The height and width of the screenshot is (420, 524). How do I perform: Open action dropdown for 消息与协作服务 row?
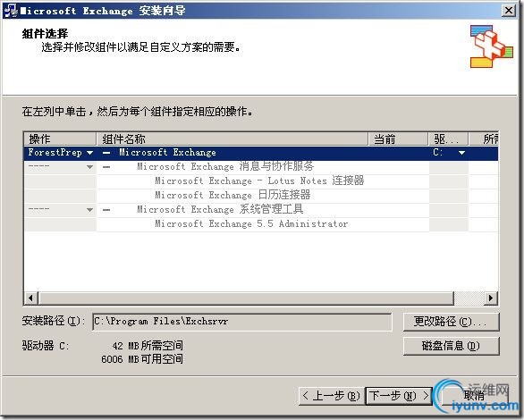click(x=89, y=167)
